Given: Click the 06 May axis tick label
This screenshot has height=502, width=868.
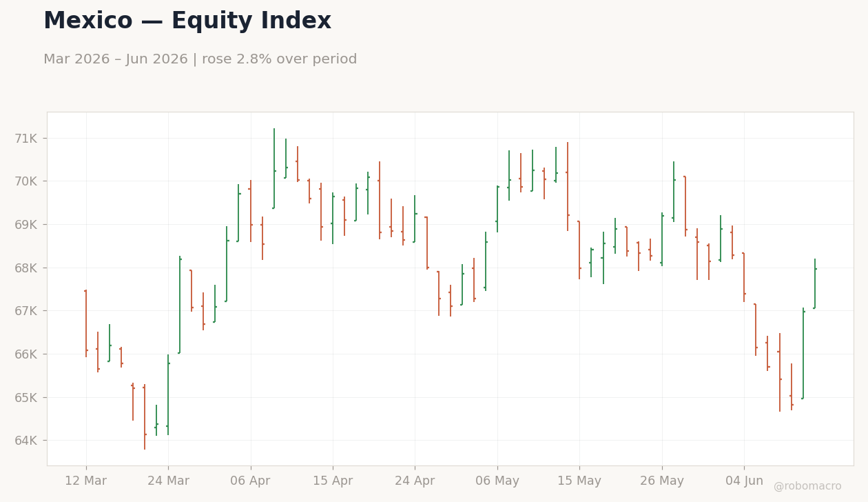Looking at the screenshot, I should [497, 481].
